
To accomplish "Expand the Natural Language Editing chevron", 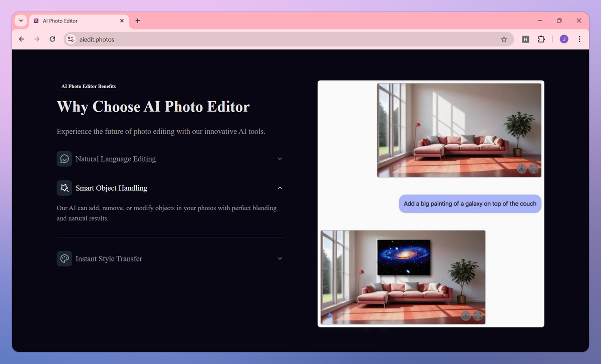I will [x=280, y=159].
